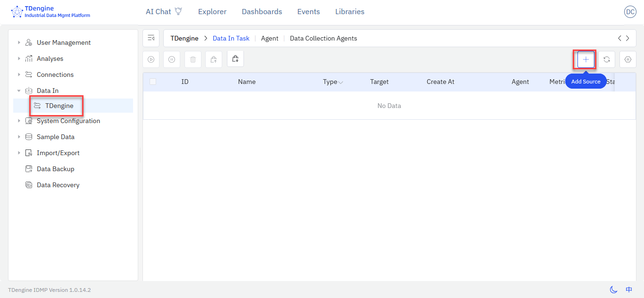Open the Type column filter dropdown
Viewport: 644px width, 298px height.
[340, 82]
